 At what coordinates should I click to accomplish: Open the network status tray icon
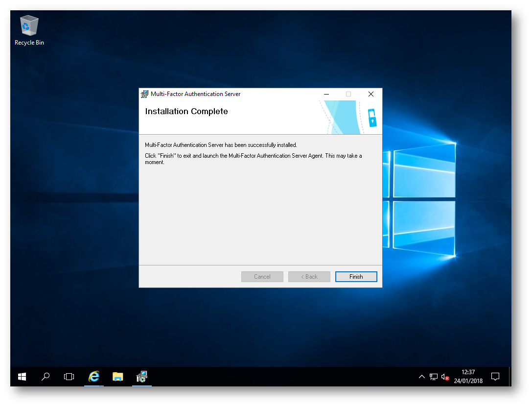pyautogui.click(x=433, y=377)
